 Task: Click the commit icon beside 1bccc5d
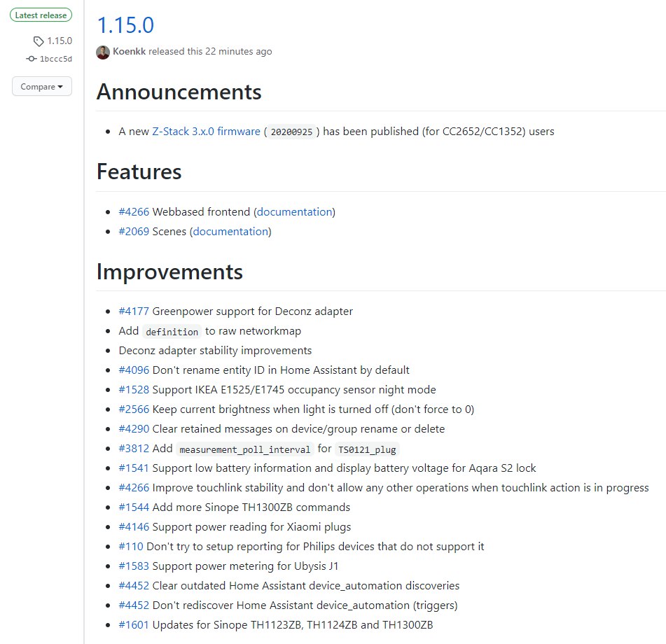[x=32, y=59]
